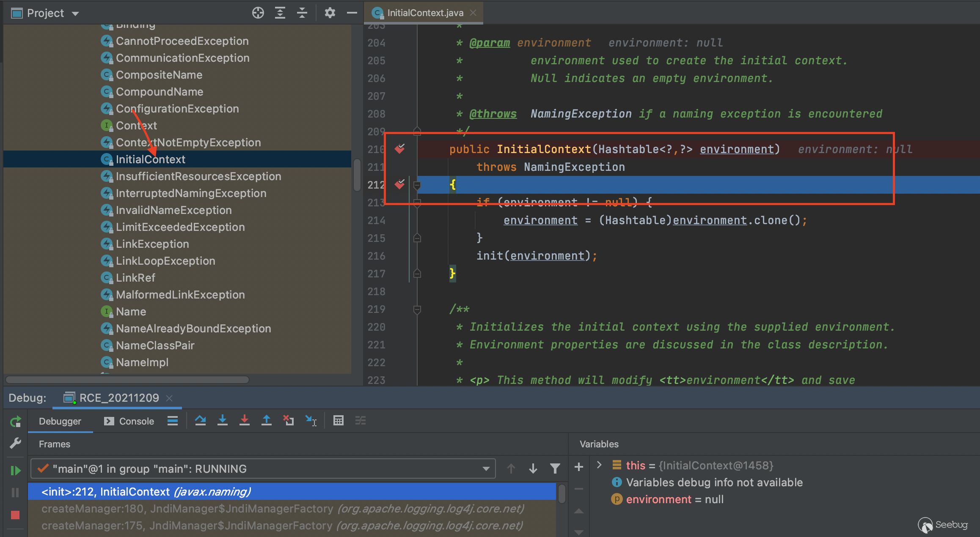
Task: Select LinkRef class in project tree
Action: pyautogui.click(x=135, y=278)
